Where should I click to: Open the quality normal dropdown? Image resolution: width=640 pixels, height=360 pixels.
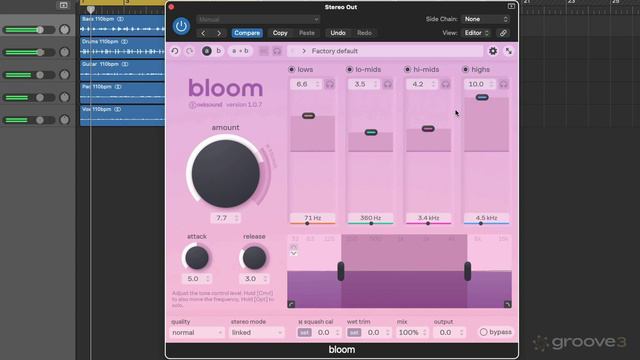tap(197, 333)
